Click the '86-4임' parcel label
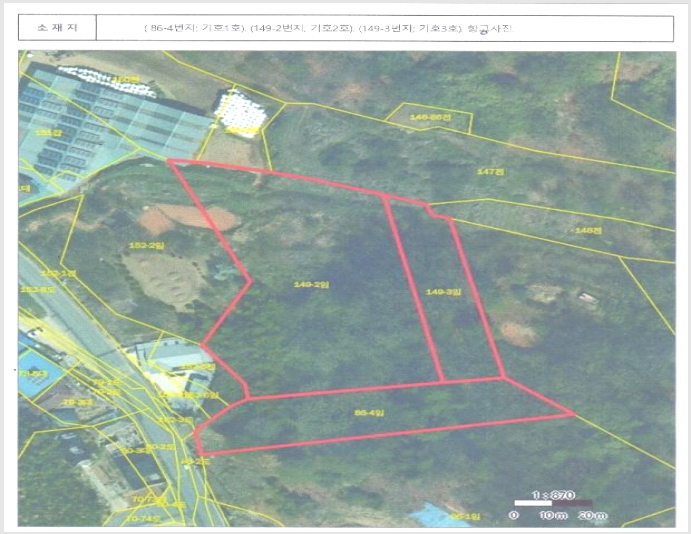The image size is (691, 534). click(369, 413)
